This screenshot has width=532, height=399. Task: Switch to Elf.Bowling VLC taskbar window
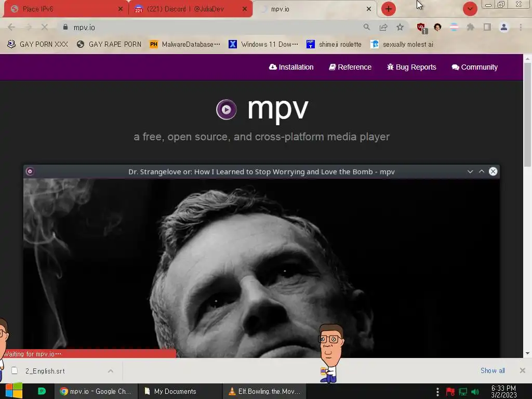pyautogui.click(x=264, y=391)
